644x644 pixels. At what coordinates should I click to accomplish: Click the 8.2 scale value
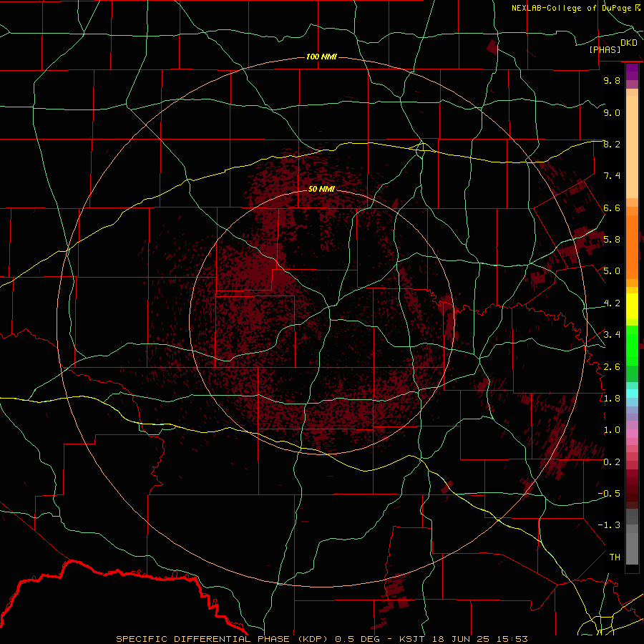(x=612, y=144)
